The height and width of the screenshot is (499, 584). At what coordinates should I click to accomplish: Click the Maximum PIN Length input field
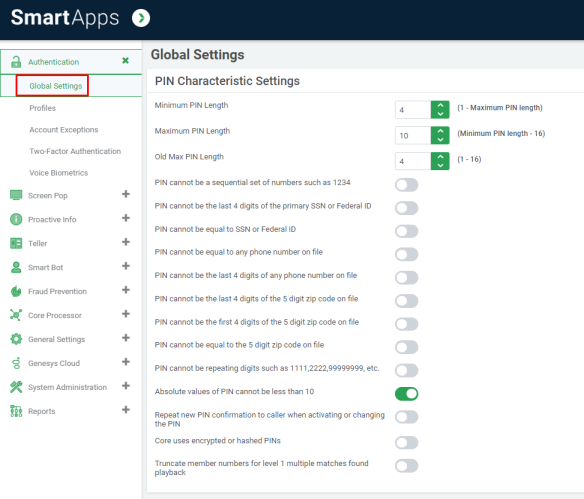click(413, 136)
